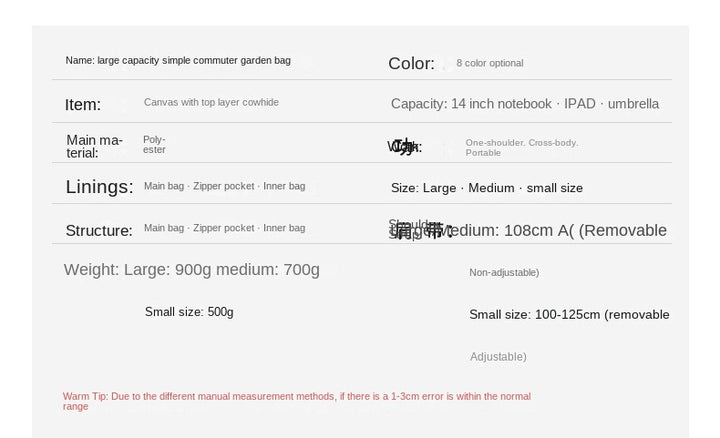Click the product name text line
720x438 pixels.
(x=178, y=61)
